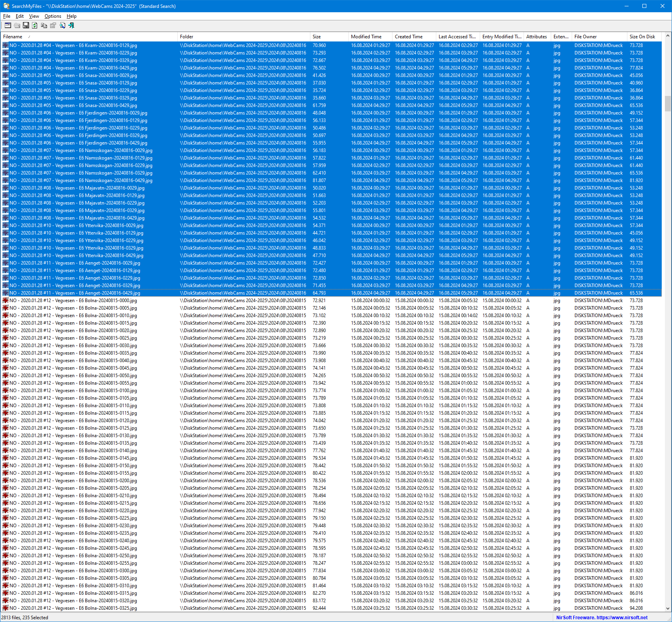Click the floppy disk save icon
The height and width of the screenshot is (622, 672).
[x=26, y=25]
